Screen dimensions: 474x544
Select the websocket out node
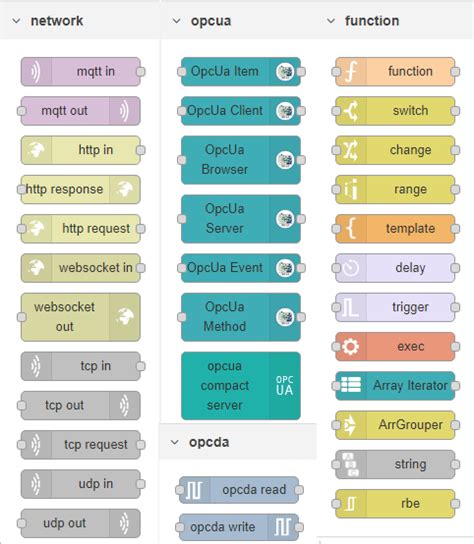(81, 317)
